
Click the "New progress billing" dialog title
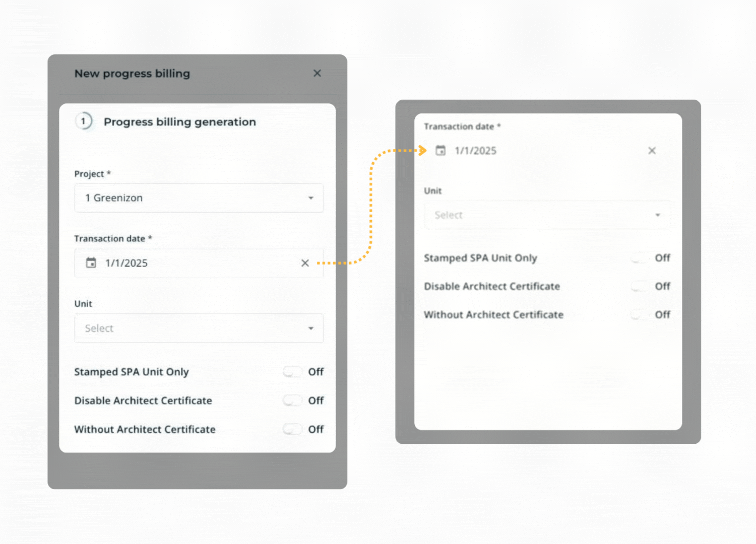tap(132, 74)
